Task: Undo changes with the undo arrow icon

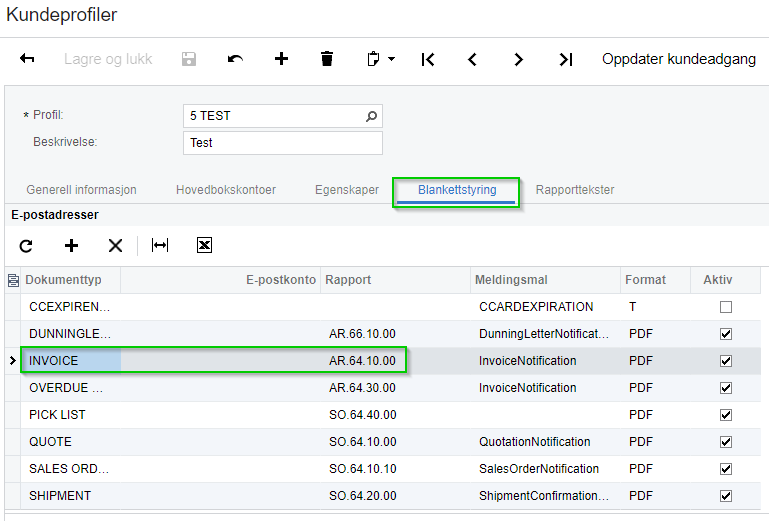Action: [x=235, y=59]
